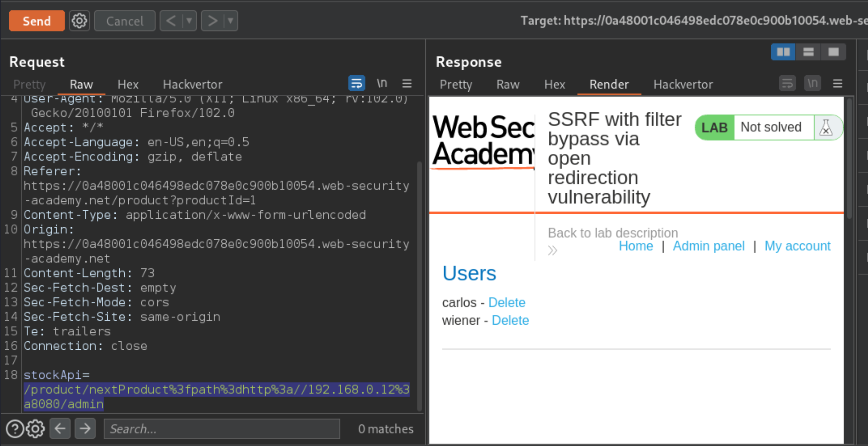Click the LAB Not solved status badge
868x446 pixels.
768,127
